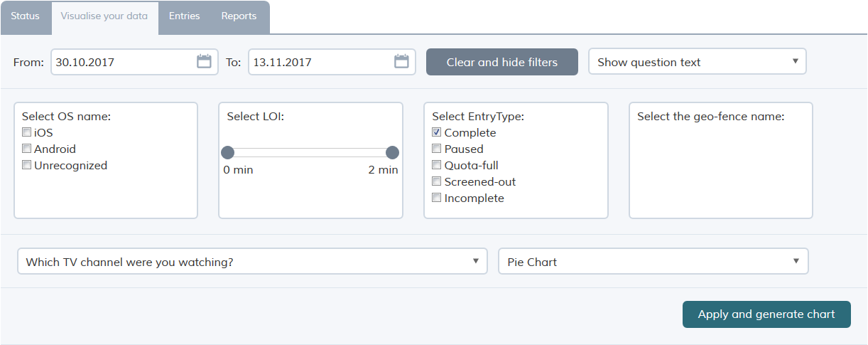
Task: Click Apply and generate chart
Action: pyautogui.click(x=766, y=314)
